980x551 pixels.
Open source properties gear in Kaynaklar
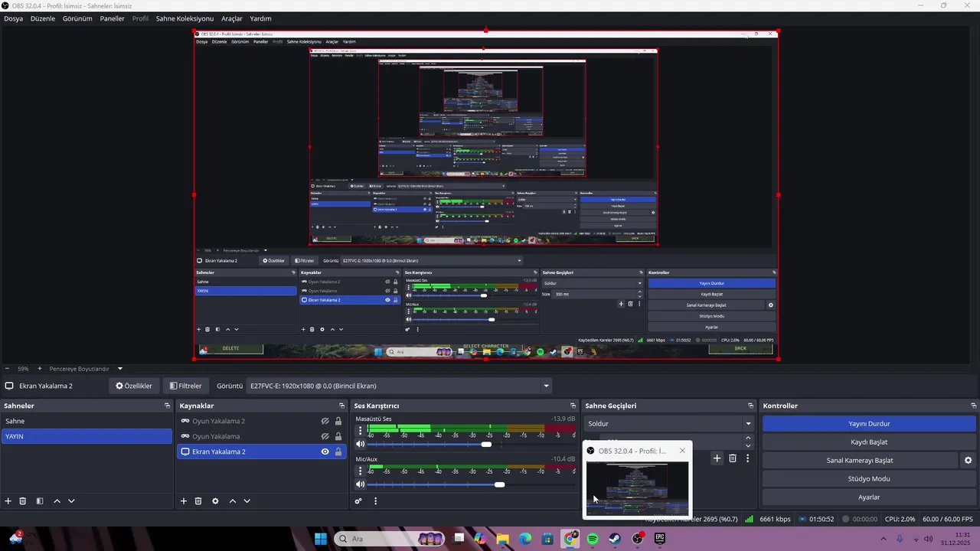[215, 501]
